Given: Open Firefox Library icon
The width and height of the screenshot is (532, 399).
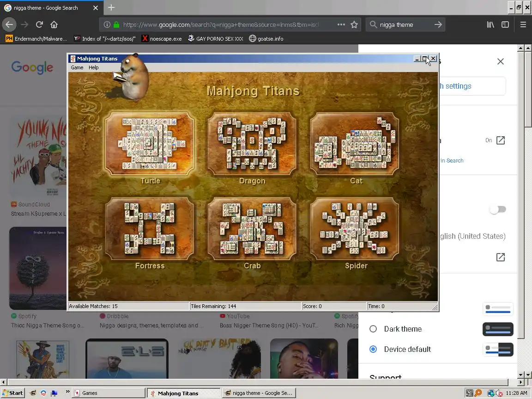Looking at the screenshot, I should (490, 24).
